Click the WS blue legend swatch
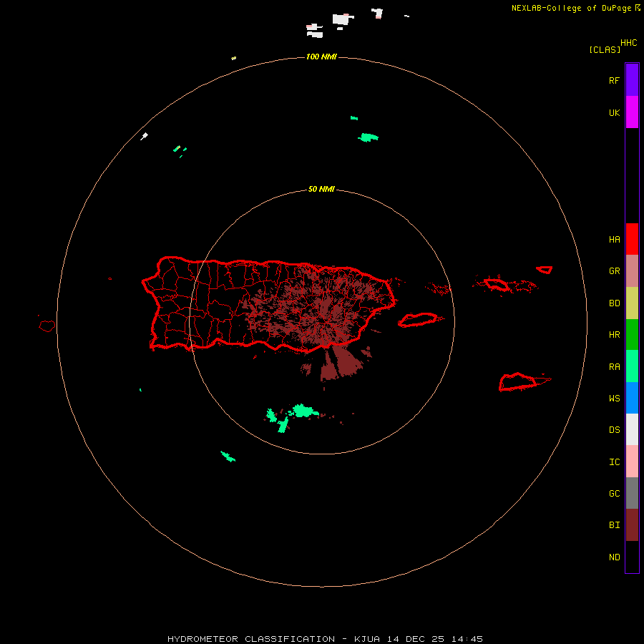 click(632, 398)
